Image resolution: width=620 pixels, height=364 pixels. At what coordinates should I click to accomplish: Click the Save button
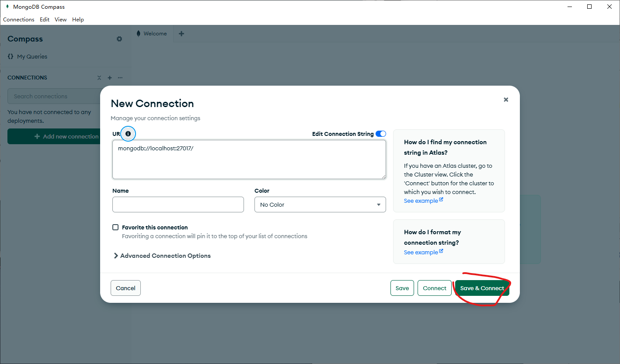click(x=402, y=288)
